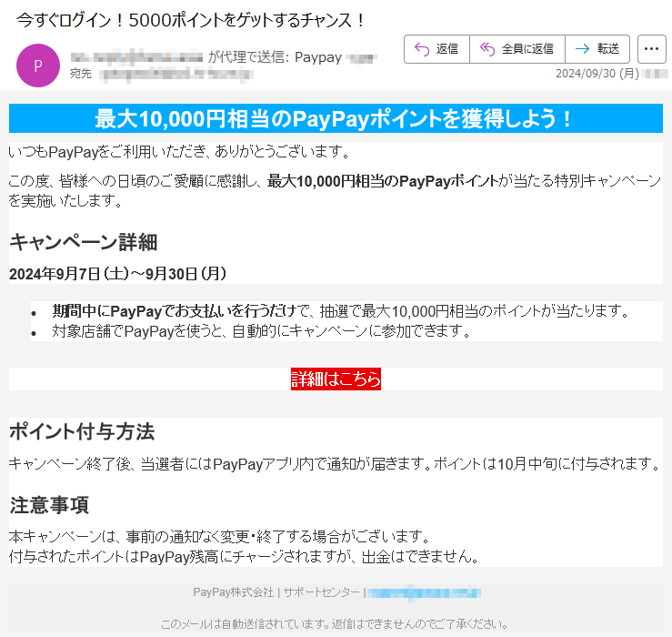This screenshot has width=672, height=637.
Task: Click the red 詳細はこちら link
Action: 336,379
